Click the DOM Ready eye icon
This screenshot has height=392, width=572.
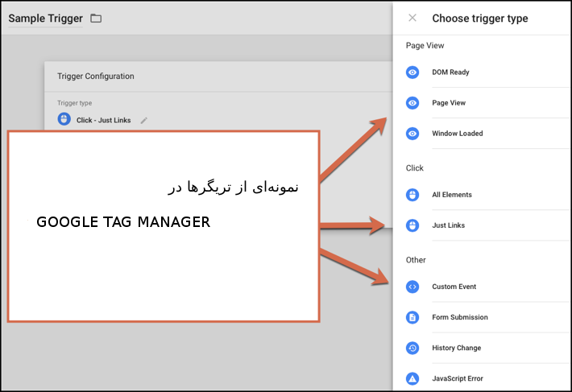coord(412,72)
